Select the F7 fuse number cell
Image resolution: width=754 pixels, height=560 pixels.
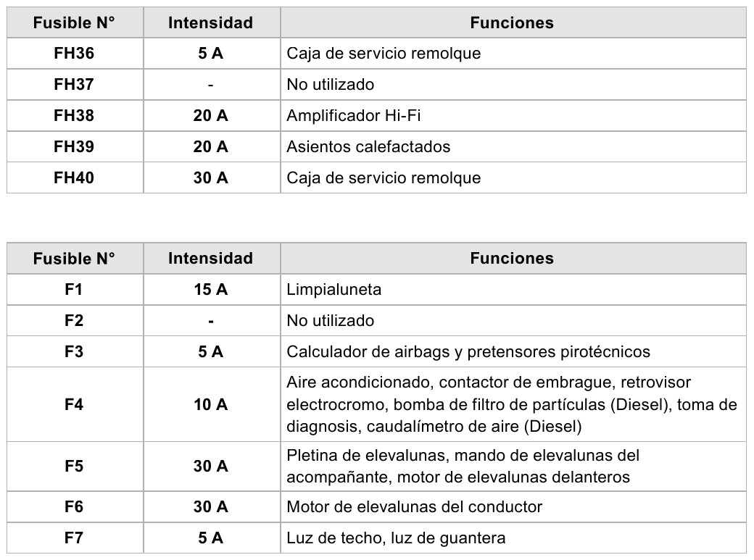pos(74,538)
